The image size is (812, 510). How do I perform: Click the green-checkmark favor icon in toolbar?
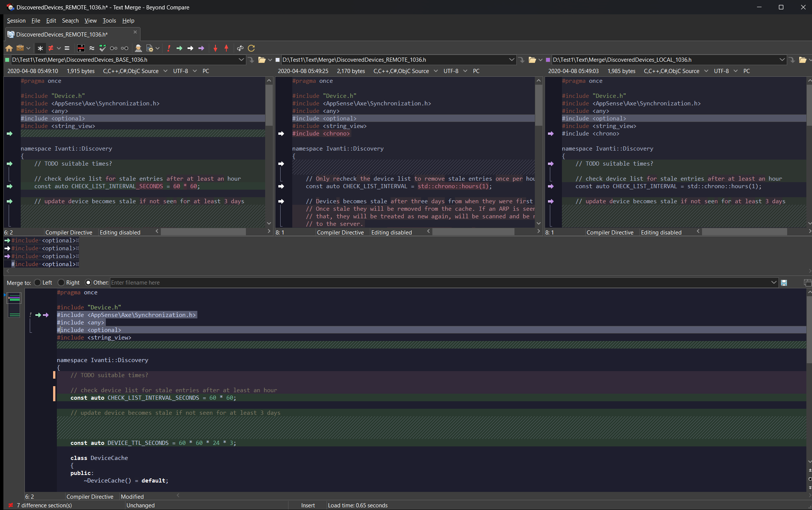pyautogui.click(x=103, y=48)
